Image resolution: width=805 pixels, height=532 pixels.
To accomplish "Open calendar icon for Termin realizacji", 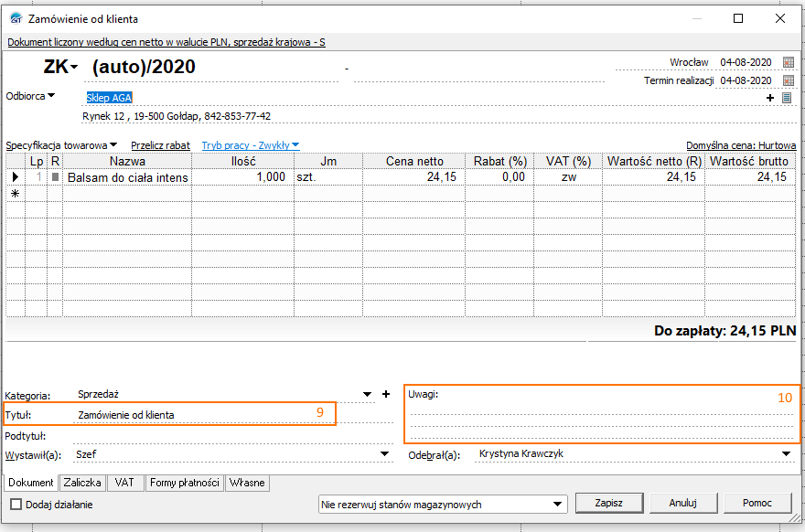I will coord(789,80).
